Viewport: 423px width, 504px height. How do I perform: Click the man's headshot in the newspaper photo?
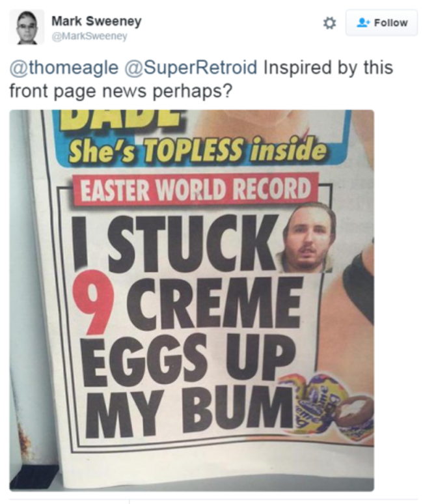click(x=308, y=238)
